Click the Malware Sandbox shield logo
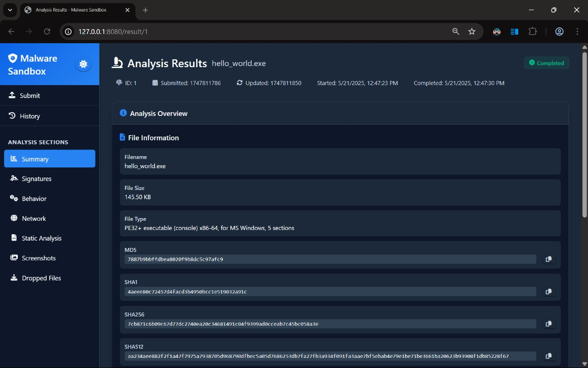Viewport: 588px width, 368px height. pyautogui.click(x=13, y=58)
